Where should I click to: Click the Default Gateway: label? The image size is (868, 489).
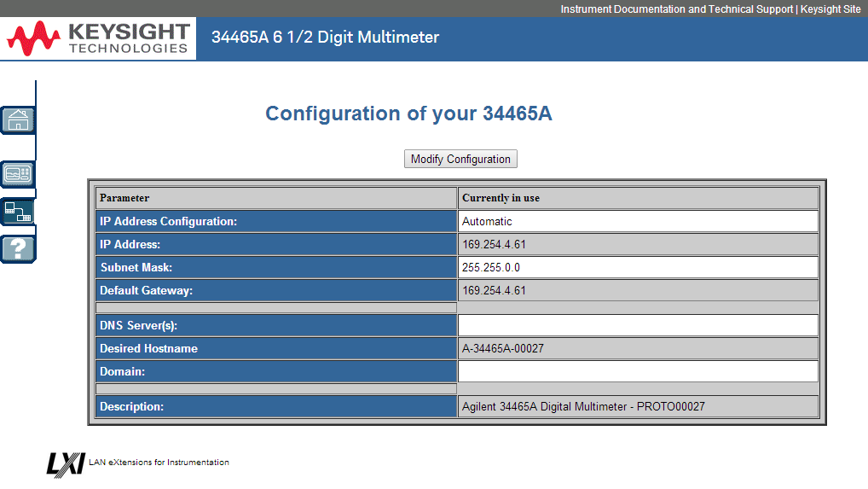point(146,290)
